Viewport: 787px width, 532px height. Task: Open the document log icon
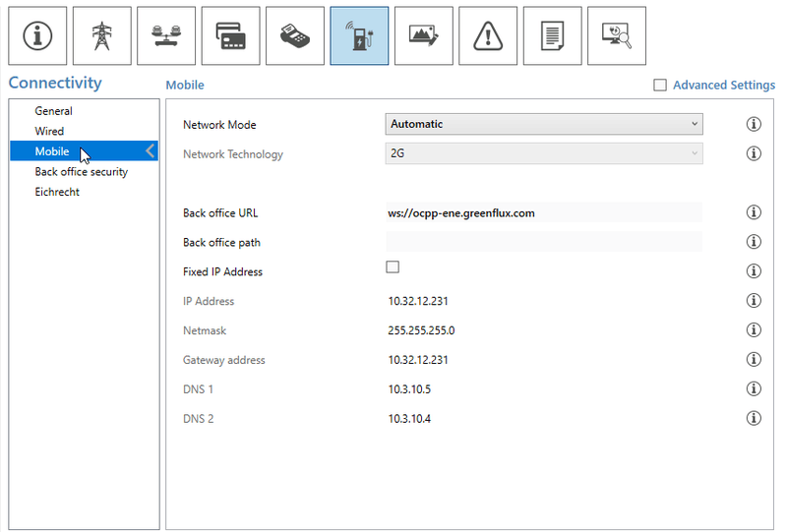point(552,35)
